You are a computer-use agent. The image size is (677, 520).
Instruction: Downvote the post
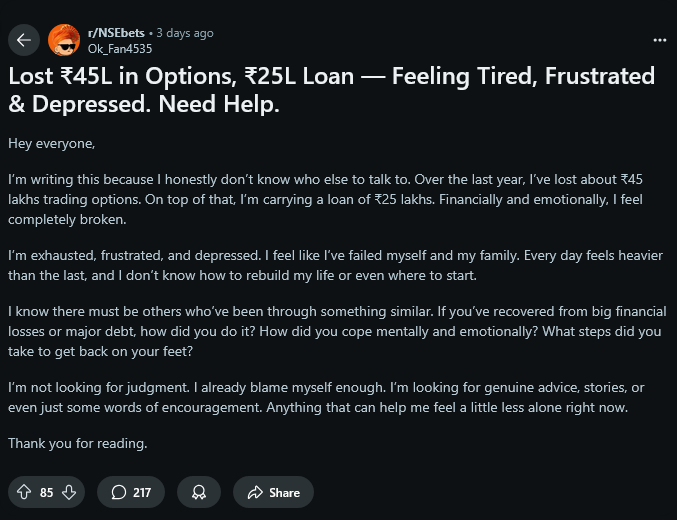point(69,492)
